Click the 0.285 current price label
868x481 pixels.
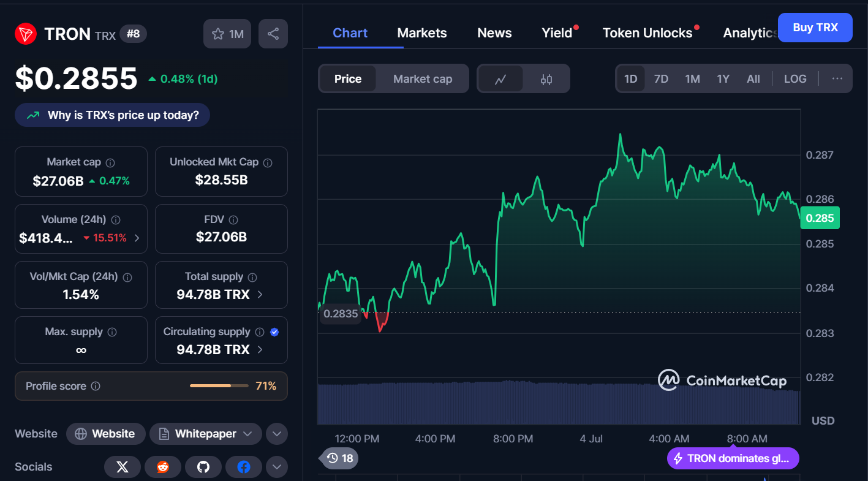820,218
